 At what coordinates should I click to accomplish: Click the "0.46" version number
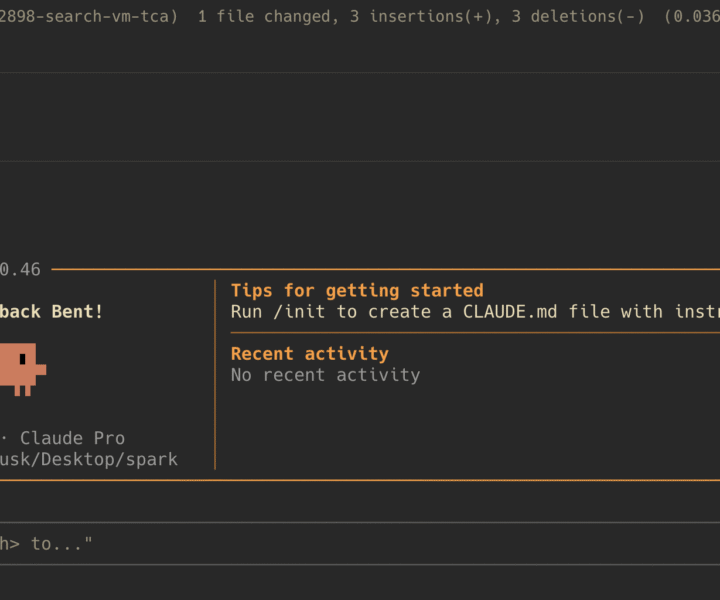(20, 269)
